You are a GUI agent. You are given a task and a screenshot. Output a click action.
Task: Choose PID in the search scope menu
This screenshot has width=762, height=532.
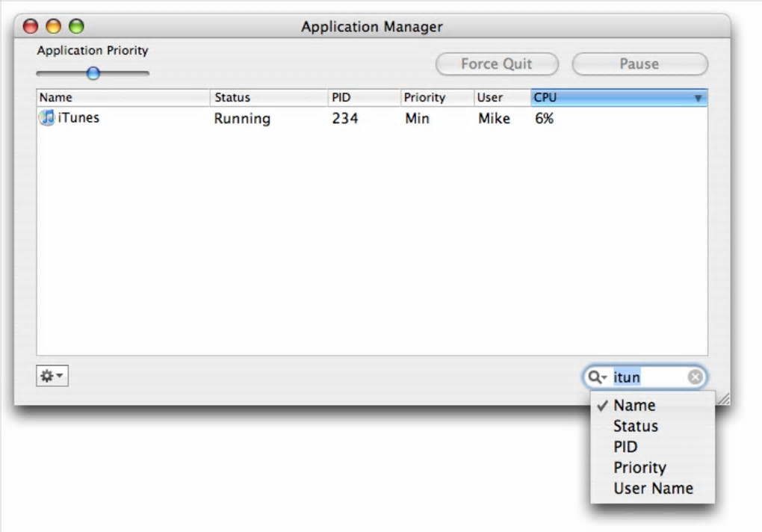pos(653,447)
